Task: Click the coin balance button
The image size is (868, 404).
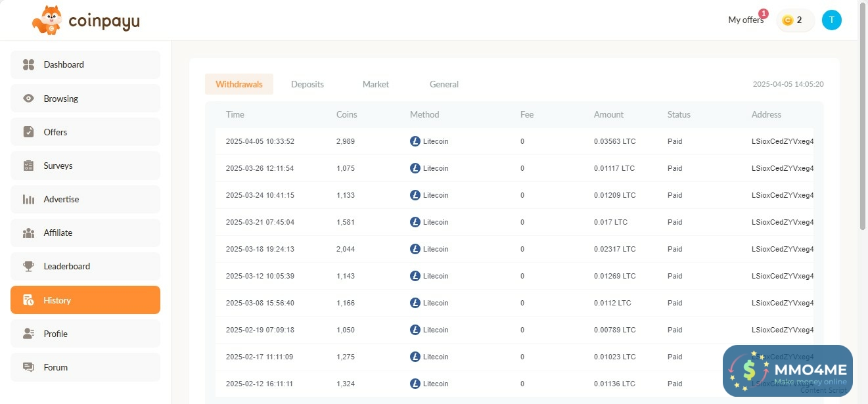Action: pos(795,20)
